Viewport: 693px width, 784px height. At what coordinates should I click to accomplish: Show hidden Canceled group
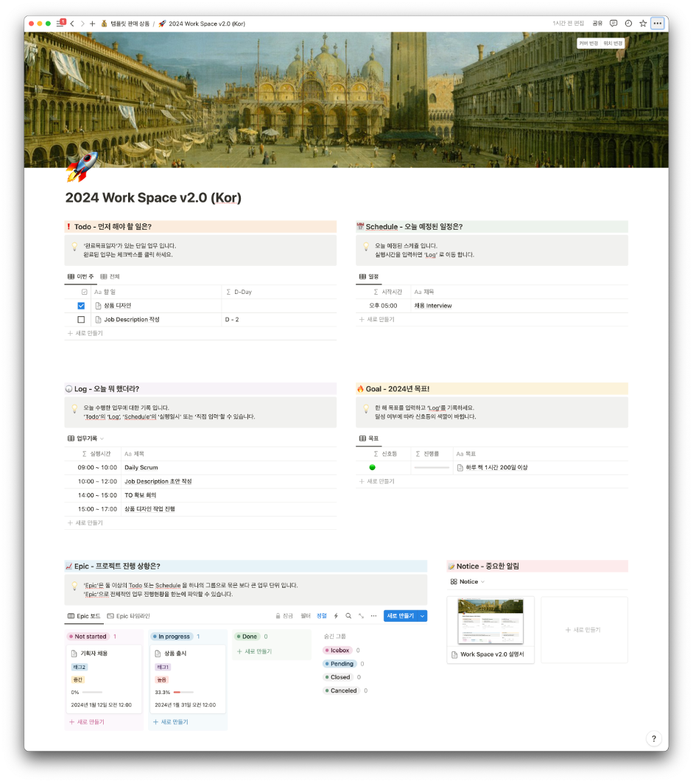341,691
